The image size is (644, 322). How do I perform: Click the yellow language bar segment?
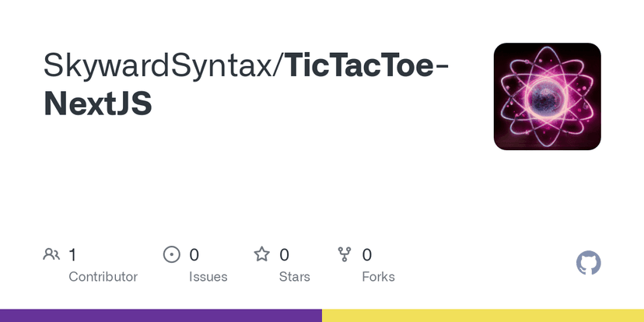click(483, 315)
